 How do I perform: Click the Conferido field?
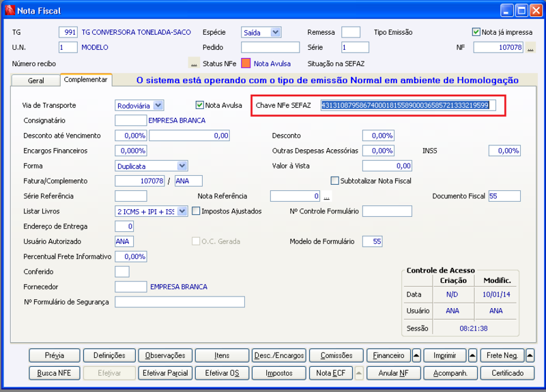pos(122,271)
